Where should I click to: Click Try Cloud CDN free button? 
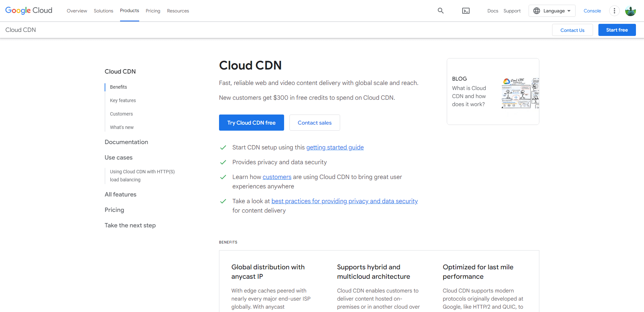252,123
